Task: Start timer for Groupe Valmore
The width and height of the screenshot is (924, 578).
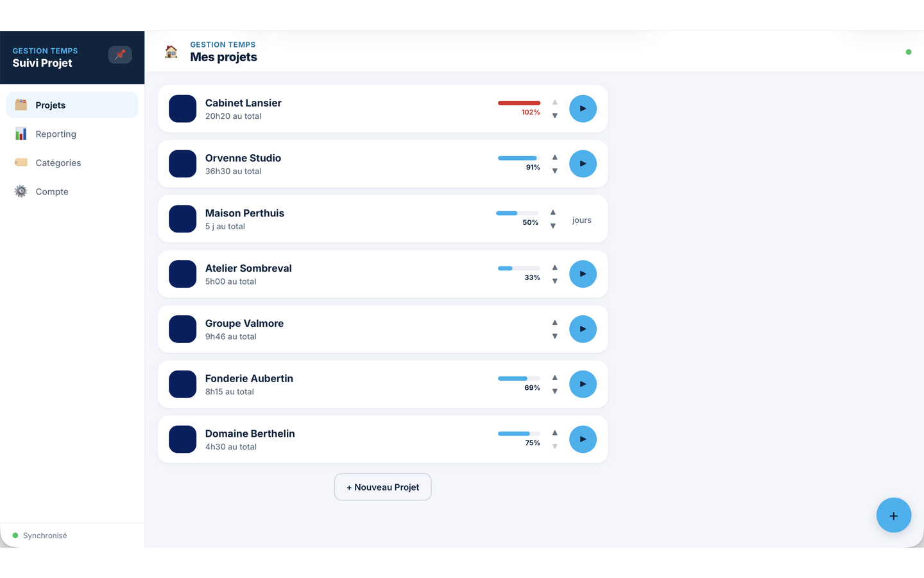Action: (x=583, y=329)
